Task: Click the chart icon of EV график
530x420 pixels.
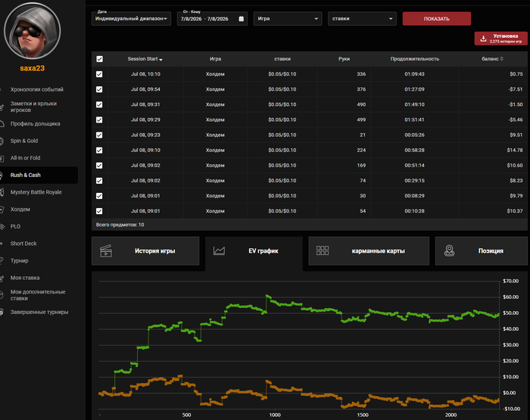Action: coord(219,250)
